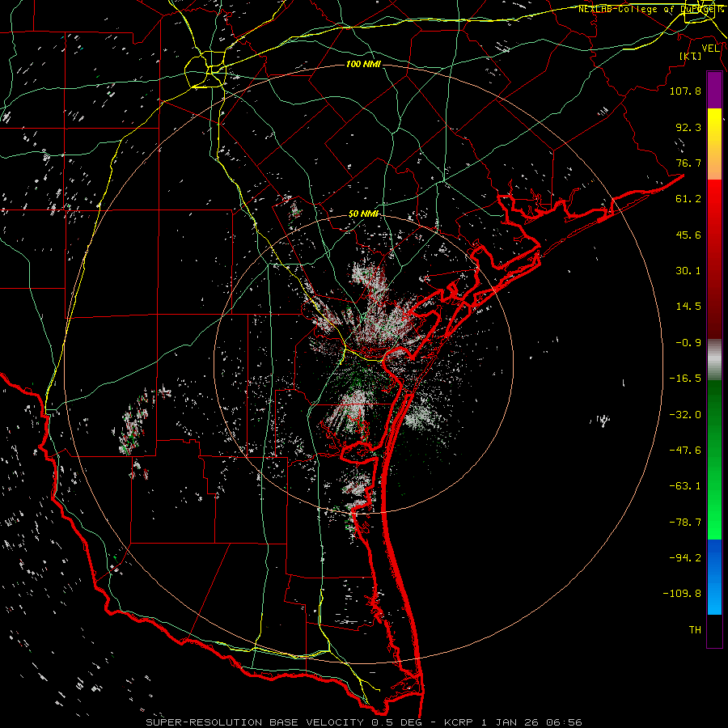This screenshot has width=728, height=728.
Task: Click the 76.7 velocity scale value
Action: tap(688, 163)
